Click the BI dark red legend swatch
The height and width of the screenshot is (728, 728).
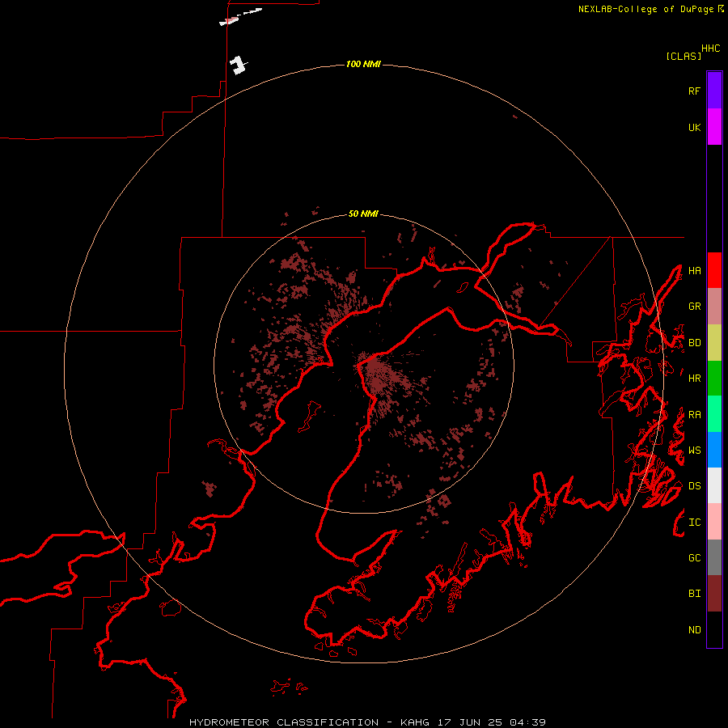(714, 594)
